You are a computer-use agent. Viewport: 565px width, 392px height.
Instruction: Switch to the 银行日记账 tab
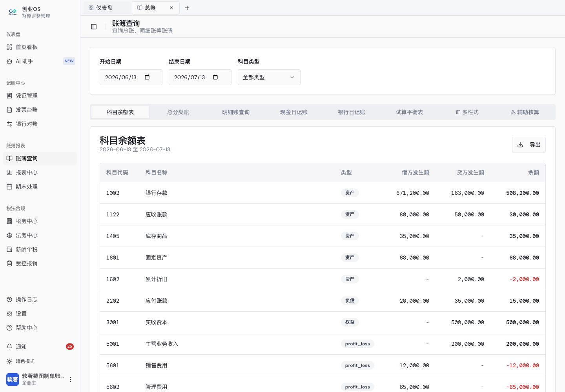[352, 112]
